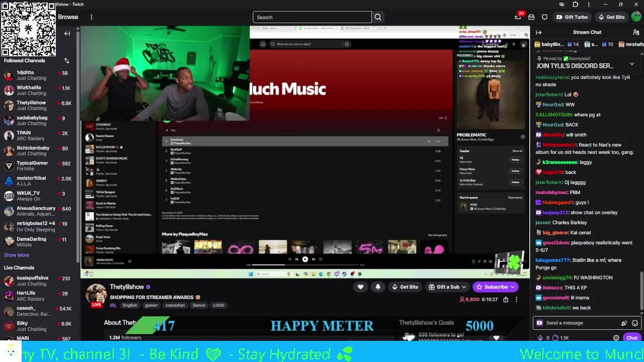This screenshot has width=644, height=362.
Task: Click the share stream icon
Action: tap(506, 299)
